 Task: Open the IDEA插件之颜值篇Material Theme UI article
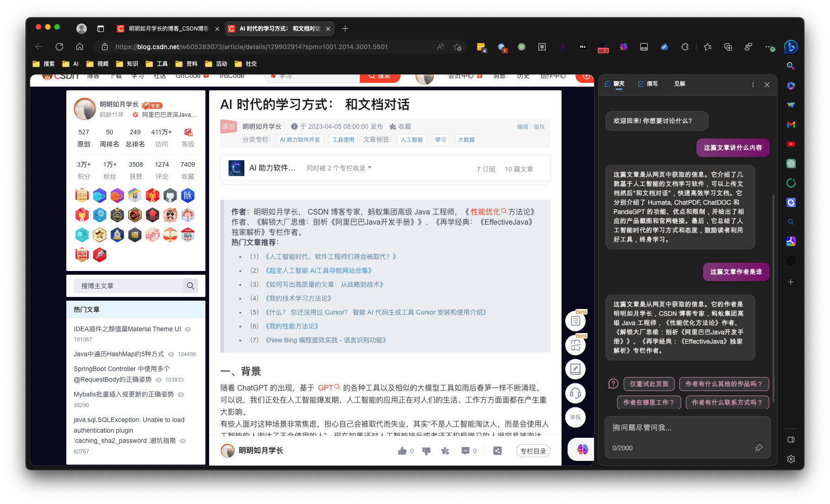127,329
